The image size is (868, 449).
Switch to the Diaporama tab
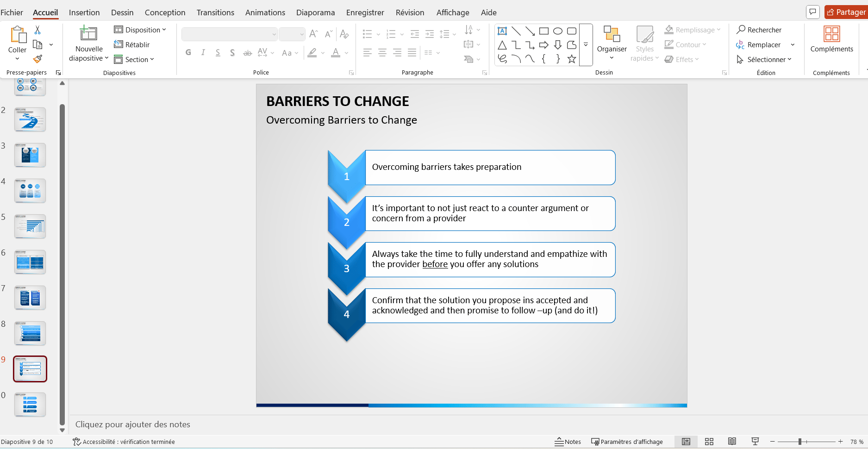(x=315, y=12)
